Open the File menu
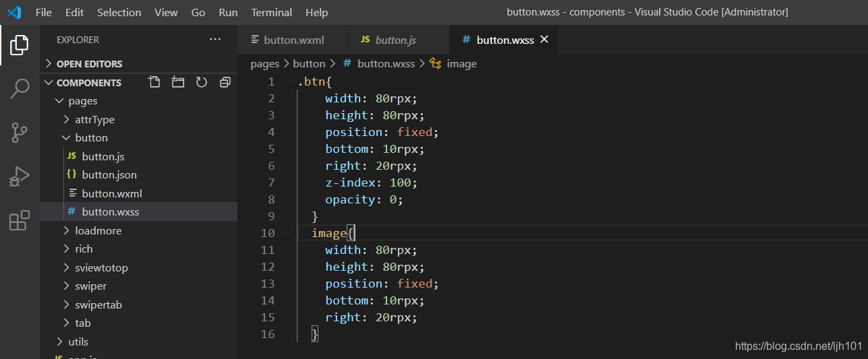The width and height of the screenshot is (868, 359). click(43, 12)
